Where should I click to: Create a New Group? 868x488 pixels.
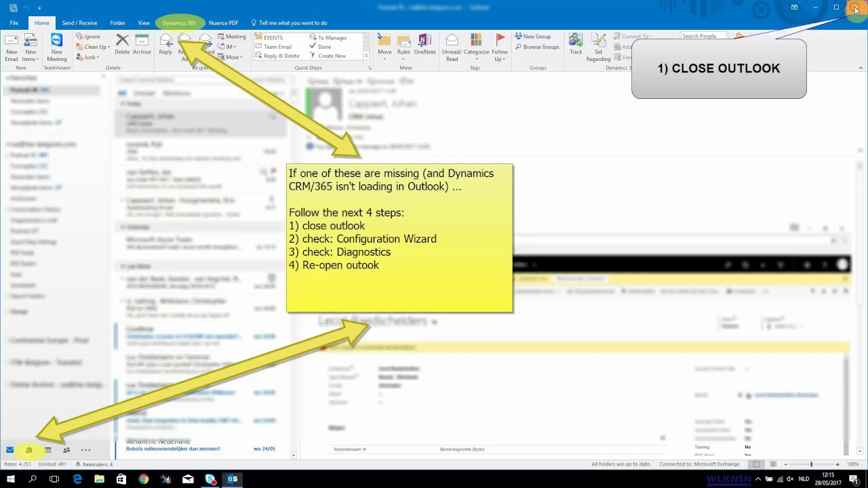[x=532, y=37]
